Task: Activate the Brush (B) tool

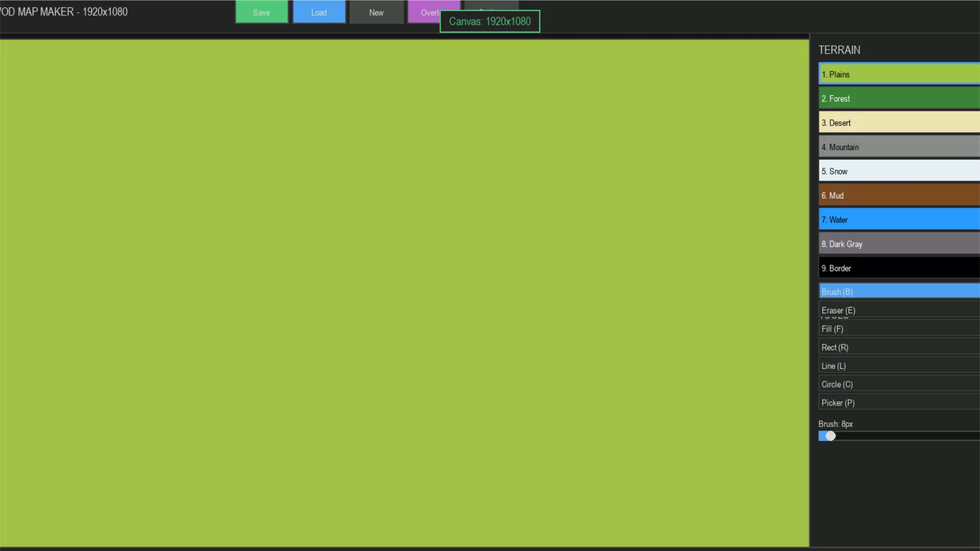Action: (x=898, y=291)
